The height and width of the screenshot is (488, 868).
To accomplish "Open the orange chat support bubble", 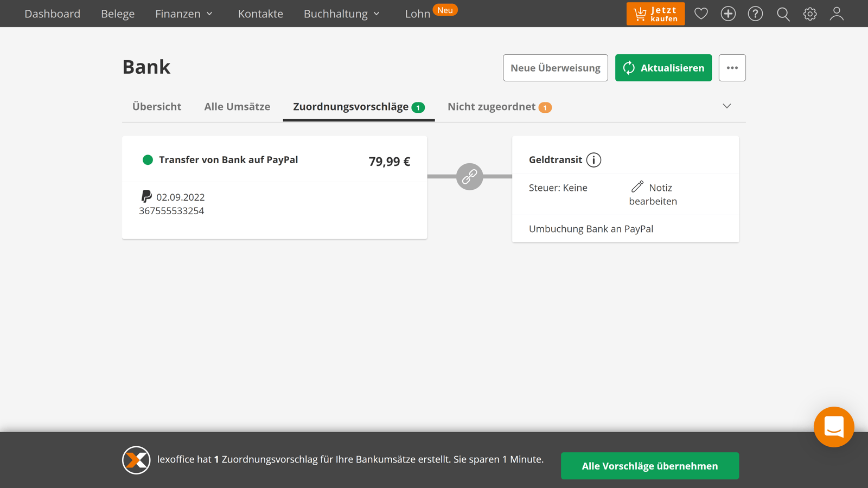I will (834, 427).
